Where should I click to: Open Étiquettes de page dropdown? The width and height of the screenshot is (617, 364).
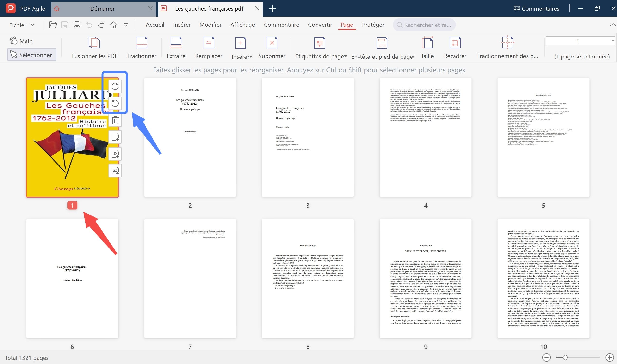(x=321, y=56)
